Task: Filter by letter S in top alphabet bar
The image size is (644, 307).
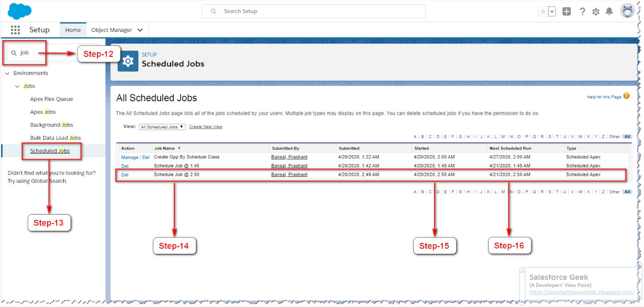Action: tap(550, 137)
